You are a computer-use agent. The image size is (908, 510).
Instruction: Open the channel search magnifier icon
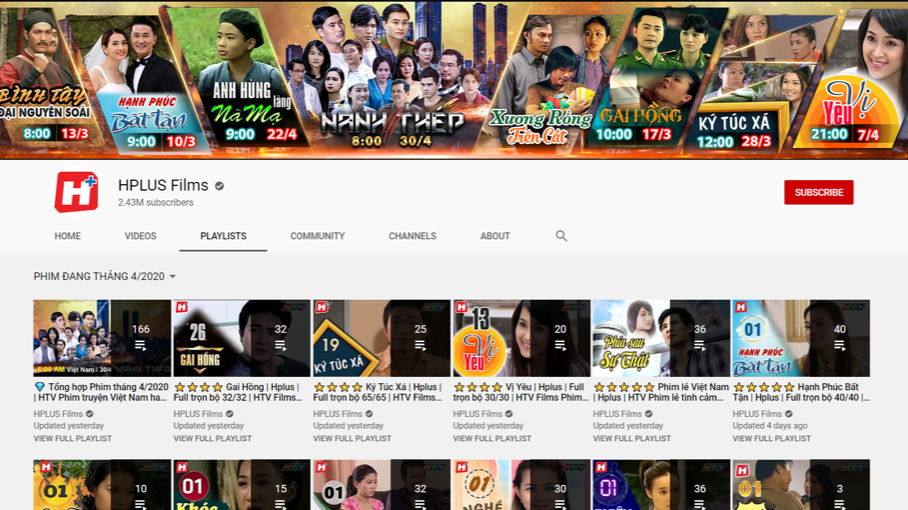point(561,236)
